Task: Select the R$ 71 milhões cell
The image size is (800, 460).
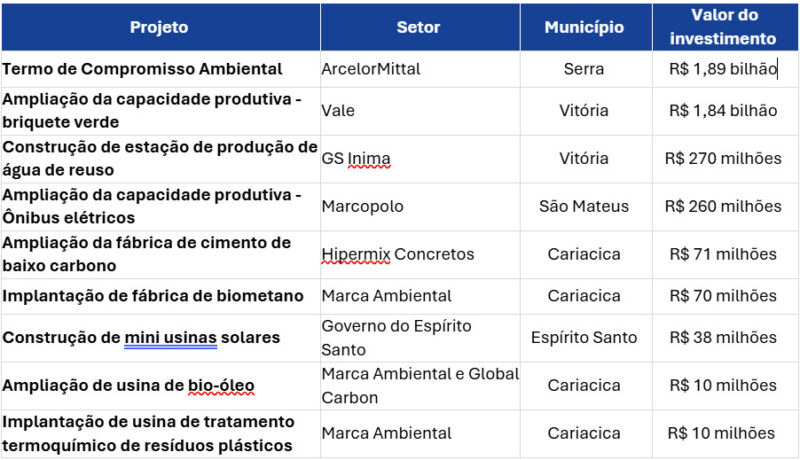Action: (x=723, y=254)
